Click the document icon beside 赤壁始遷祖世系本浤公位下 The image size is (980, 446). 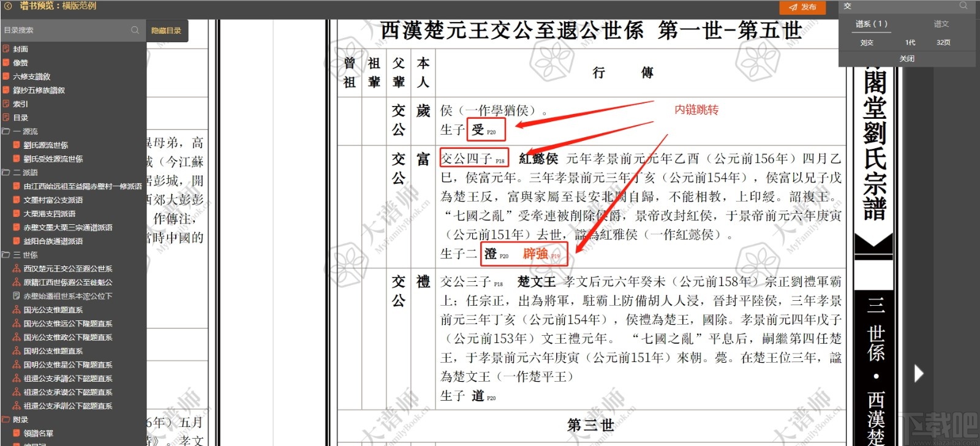(x=17, y=296)
